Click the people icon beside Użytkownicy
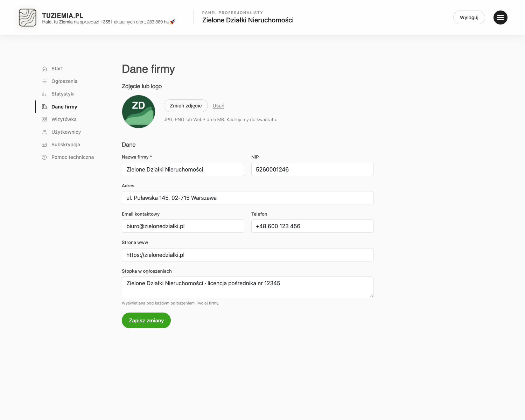525x420 pixels. [x=44, y=132]
